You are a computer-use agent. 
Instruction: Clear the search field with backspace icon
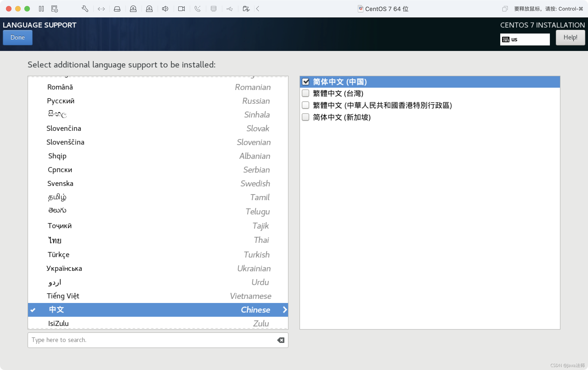tap(281, 340)
